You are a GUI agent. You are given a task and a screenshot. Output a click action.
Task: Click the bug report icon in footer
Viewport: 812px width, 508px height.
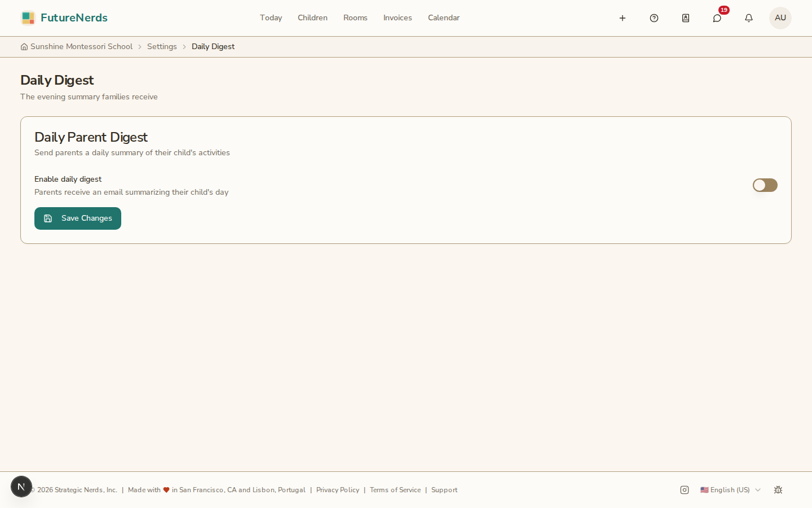coord(778,490)
